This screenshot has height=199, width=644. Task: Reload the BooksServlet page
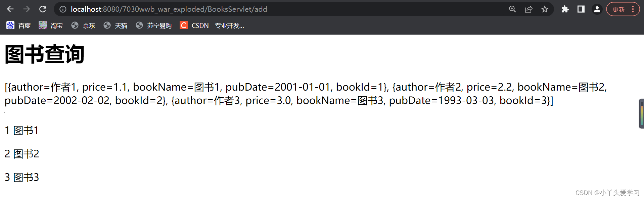coord(43,9)
